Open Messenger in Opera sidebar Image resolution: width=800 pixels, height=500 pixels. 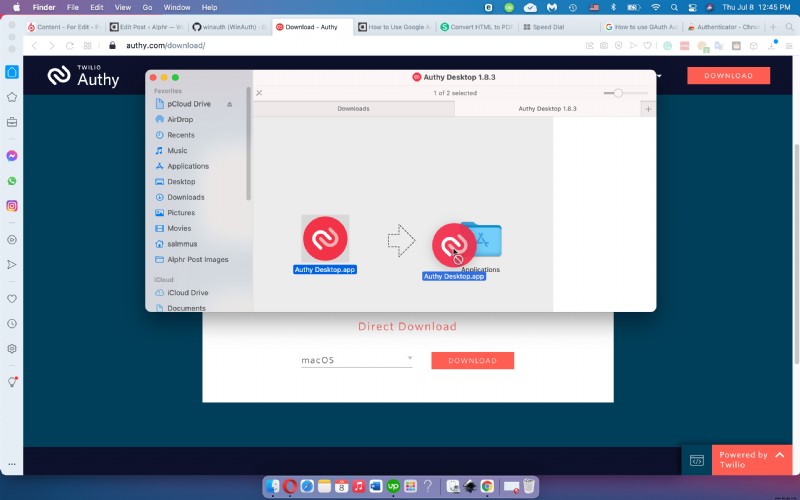pyautogui.click(x=12, y=156)
